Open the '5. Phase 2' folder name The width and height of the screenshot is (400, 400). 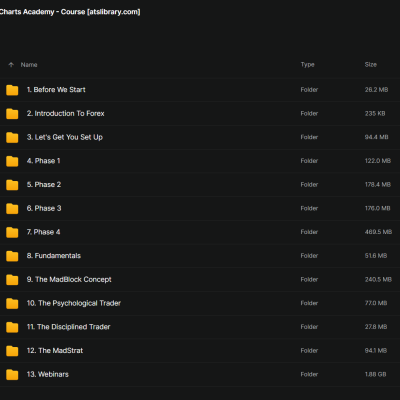point(44,184)
